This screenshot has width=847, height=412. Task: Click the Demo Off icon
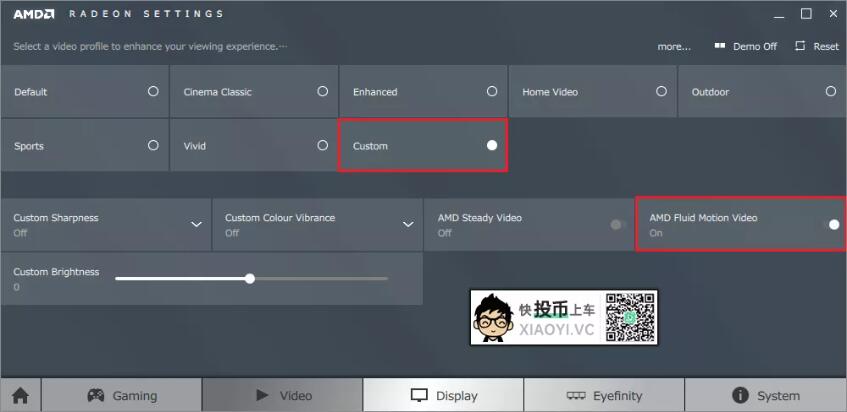click(x=720, y=46)
